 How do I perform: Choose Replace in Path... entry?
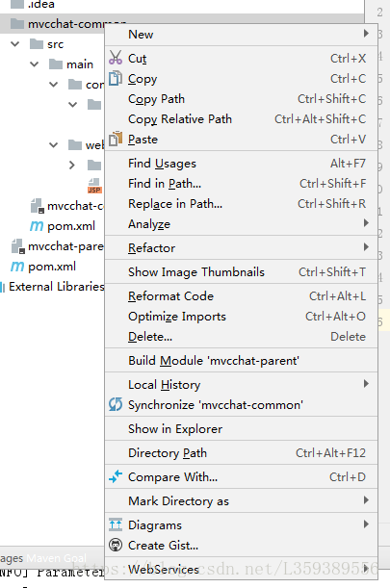point(241,204)
